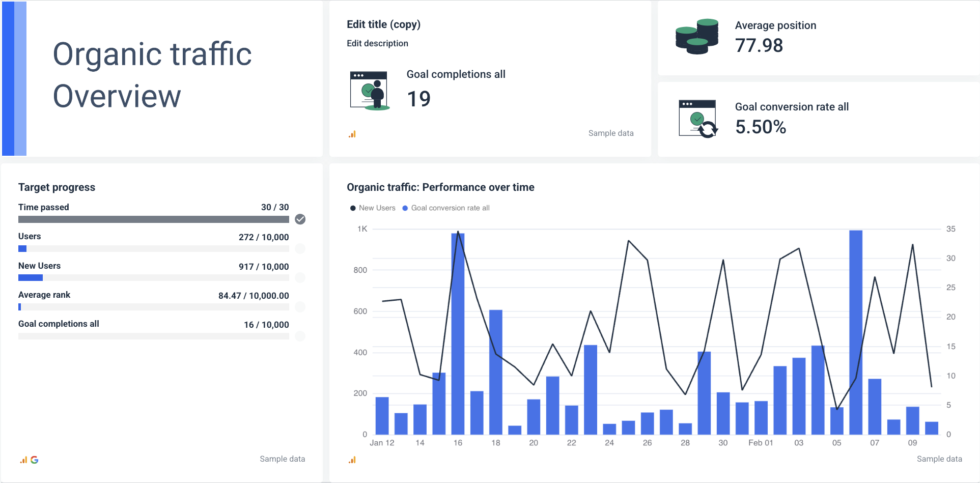
Task: Click the New Users progress bar
Action: 154,278
